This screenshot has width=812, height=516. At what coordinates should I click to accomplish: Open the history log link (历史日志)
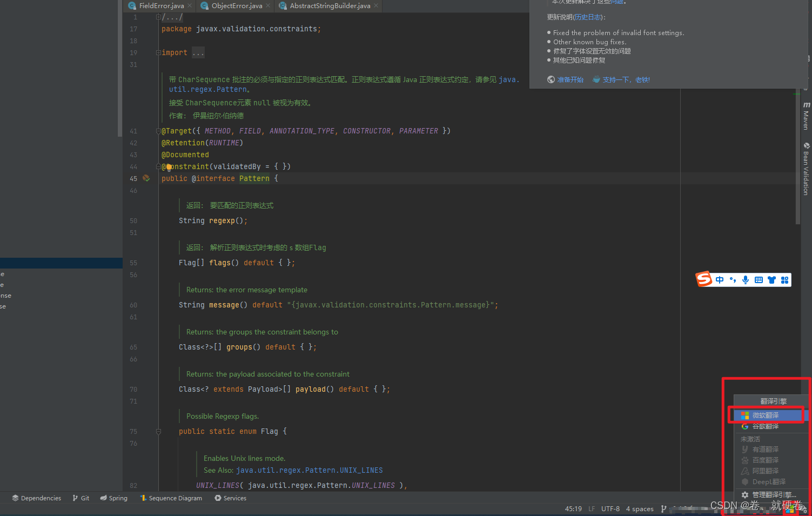tap(588, 17)
